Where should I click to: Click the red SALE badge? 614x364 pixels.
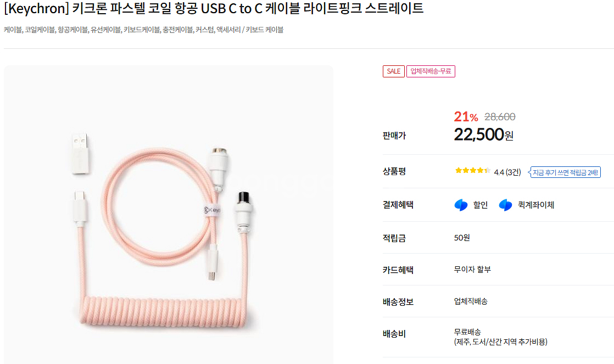(393, 71)
